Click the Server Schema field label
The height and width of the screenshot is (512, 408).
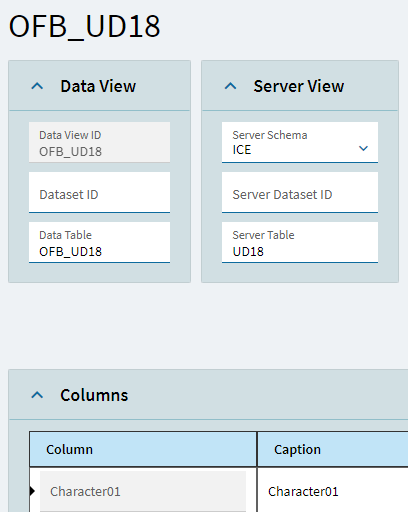270,135
